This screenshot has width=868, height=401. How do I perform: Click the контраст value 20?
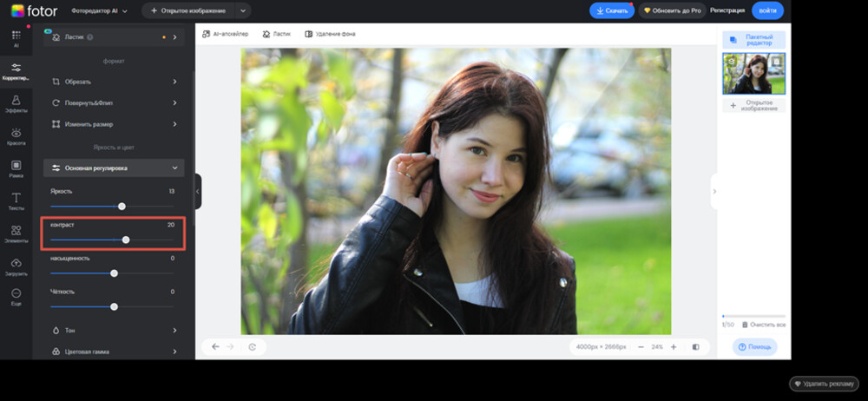pyautogui.click(x=170, y=224)
